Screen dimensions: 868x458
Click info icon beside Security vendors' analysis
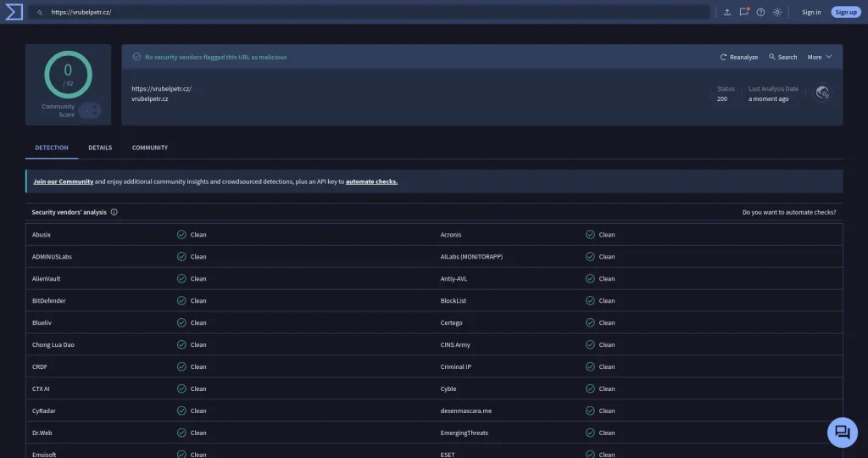[x=114, y=212]
